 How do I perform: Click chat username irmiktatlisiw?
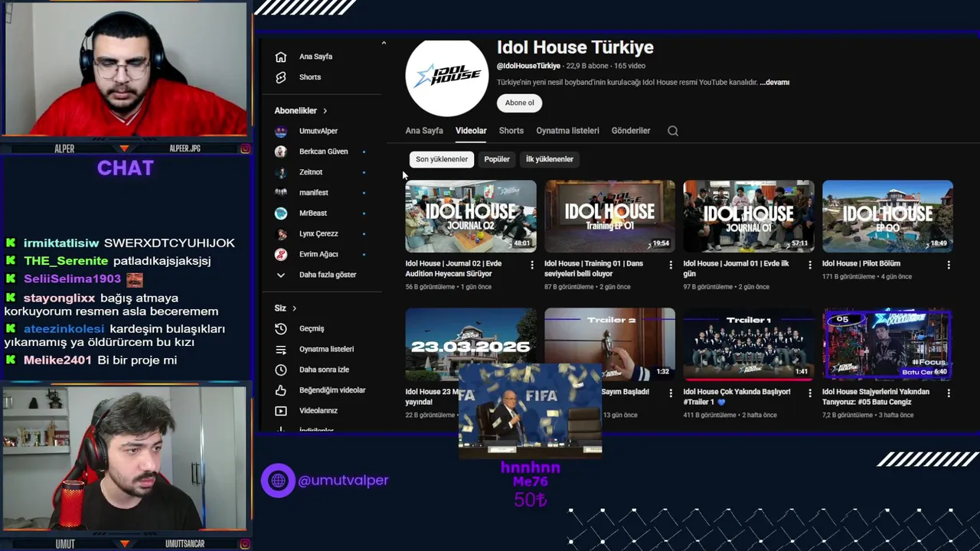(61, 243)
